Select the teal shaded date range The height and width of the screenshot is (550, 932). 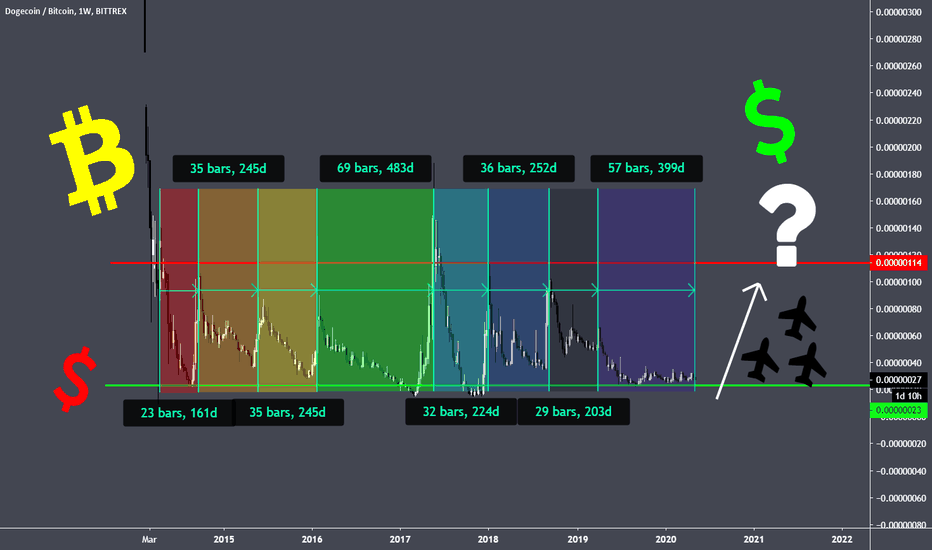[x=461, y=290]
